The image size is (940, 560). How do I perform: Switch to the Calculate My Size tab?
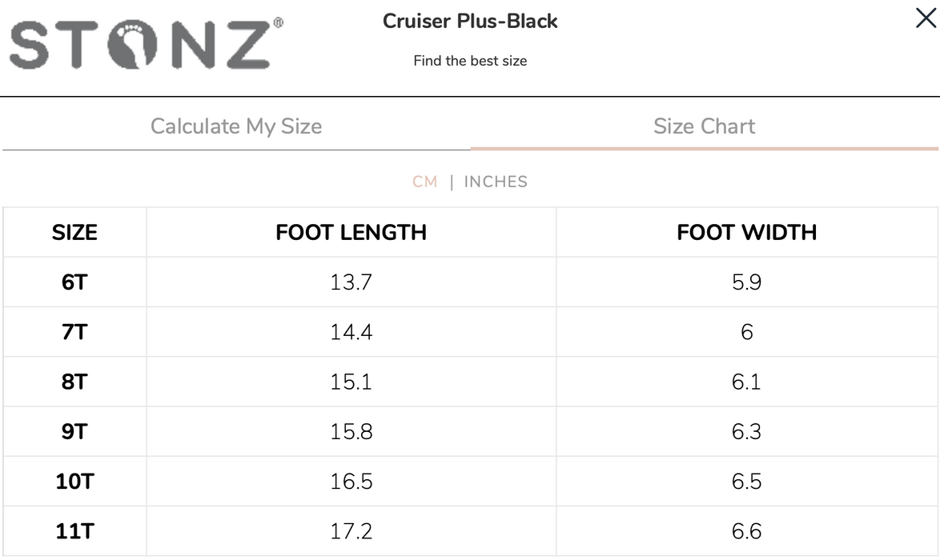click(x=235, y=126)
